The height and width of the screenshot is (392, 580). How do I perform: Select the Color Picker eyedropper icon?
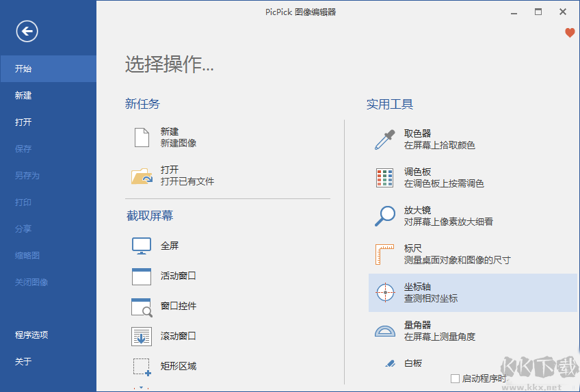click(x=385, y=140)
